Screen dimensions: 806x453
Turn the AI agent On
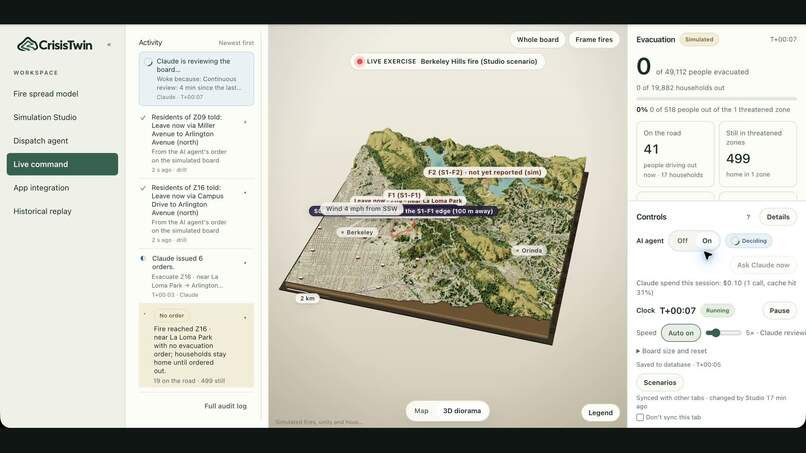pos(707,241)
